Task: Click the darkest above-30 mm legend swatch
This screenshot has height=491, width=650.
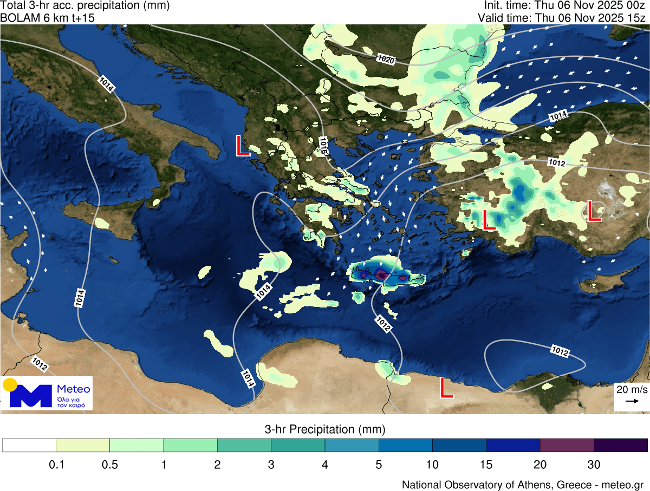Action: [620, 445]
